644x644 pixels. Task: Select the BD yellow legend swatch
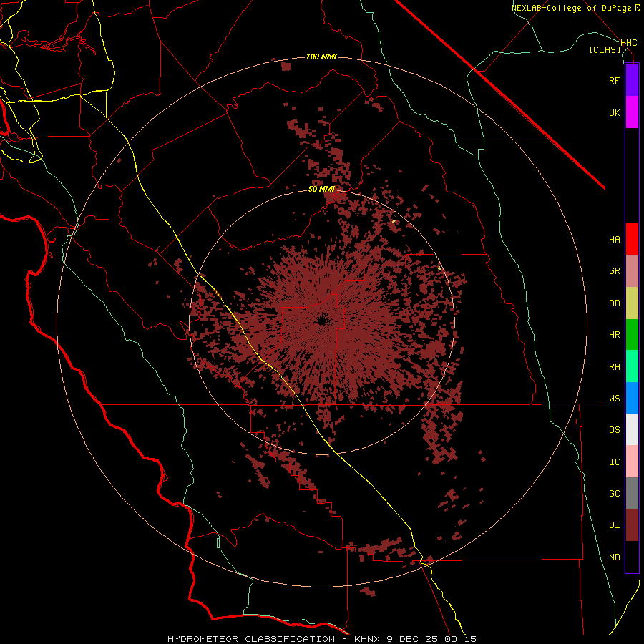pos(632,303)
